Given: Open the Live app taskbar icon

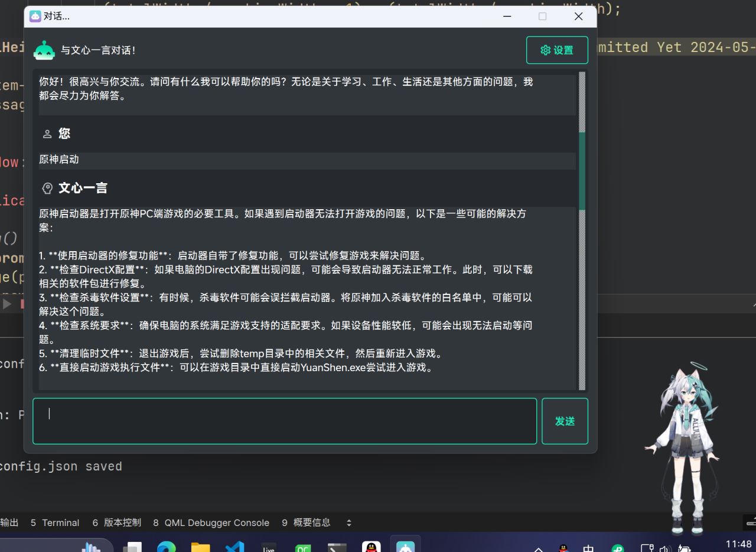Looking at the screenshot, I should click(x=269, y=546).
